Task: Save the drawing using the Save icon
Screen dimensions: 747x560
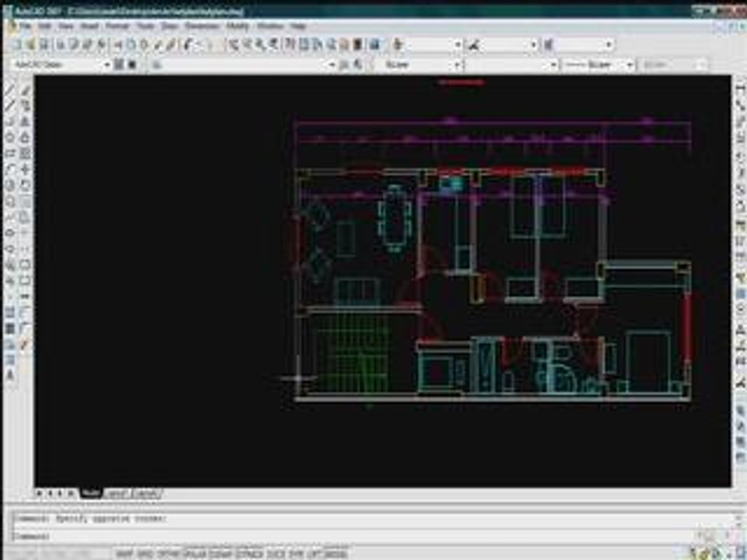Action: (x=44, y=45)
